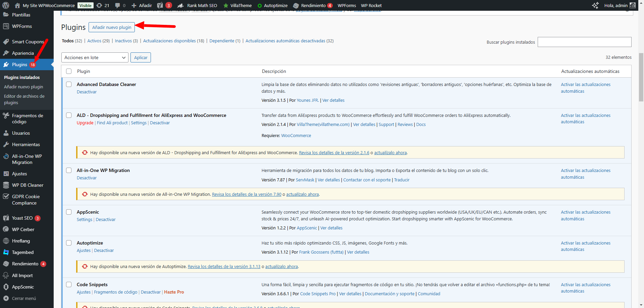644x308 pixels.
Task: Open Settings link for AppScenic plugin
Action: pos(84,219)
